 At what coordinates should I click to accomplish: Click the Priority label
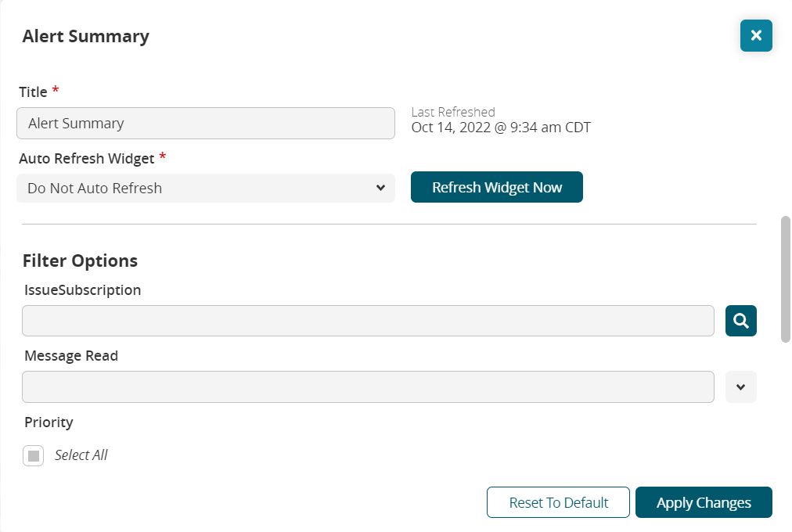[x=49, y=422]
